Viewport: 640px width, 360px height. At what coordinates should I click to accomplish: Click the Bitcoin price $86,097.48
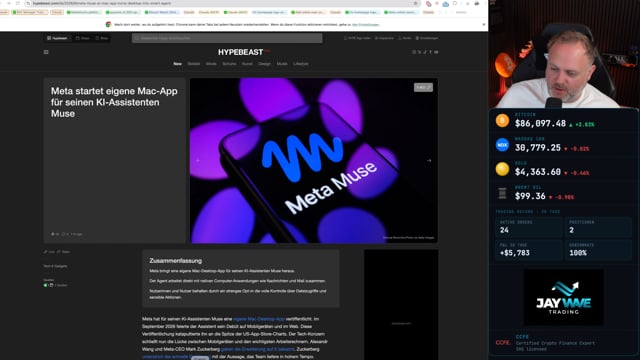[x=540, y=123]
